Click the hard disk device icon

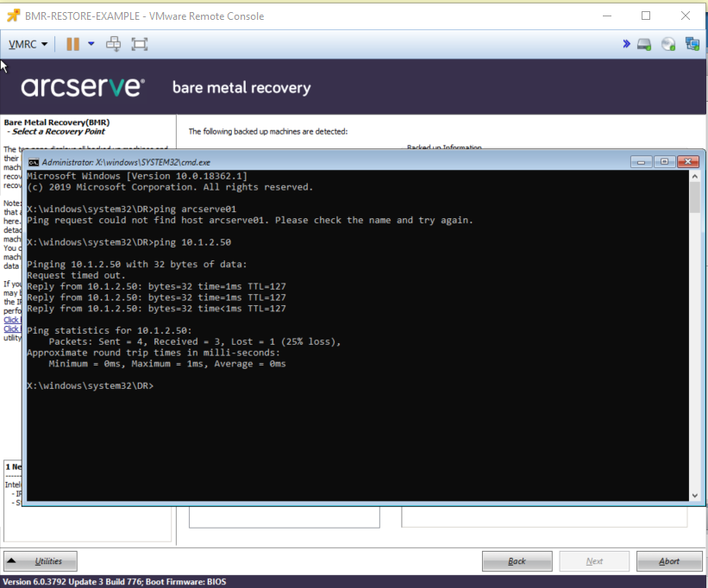(x=644, y=44)
